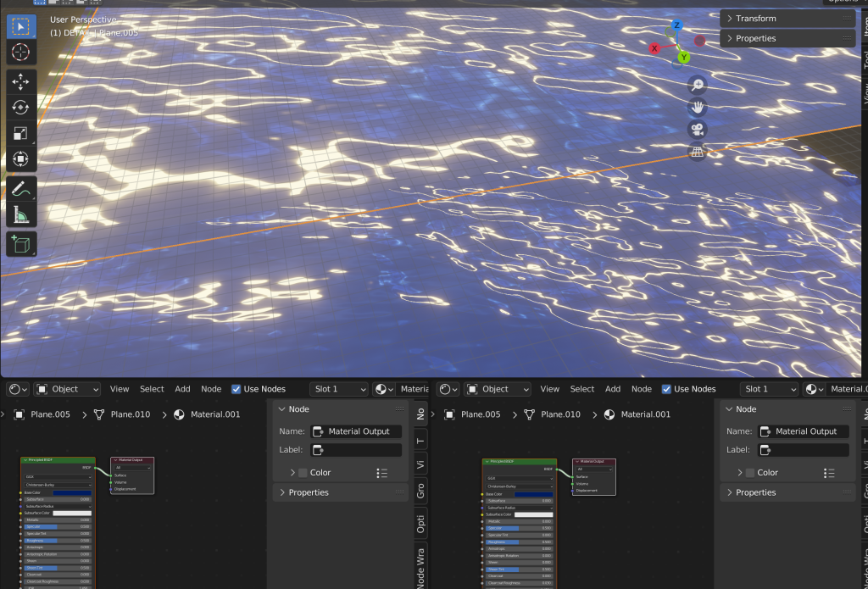Select the Scale tool
Viewport: 868px width, 589px height.
[x=21, y=133]
